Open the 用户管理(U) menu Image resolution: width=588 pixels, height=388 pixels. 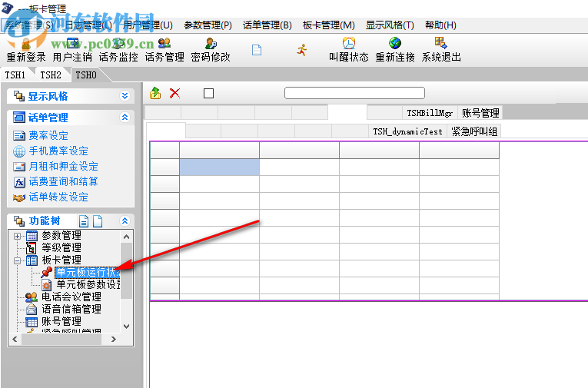(148, 25)
